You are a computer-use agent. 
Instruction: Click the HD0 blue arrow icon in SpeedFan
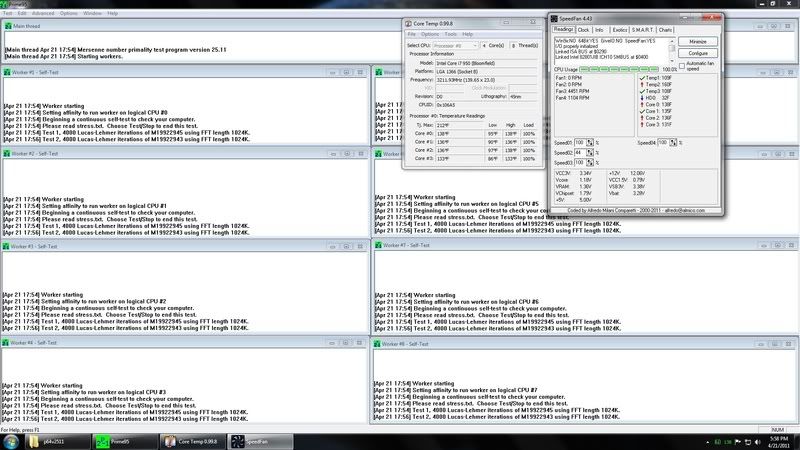click(642, 98)
